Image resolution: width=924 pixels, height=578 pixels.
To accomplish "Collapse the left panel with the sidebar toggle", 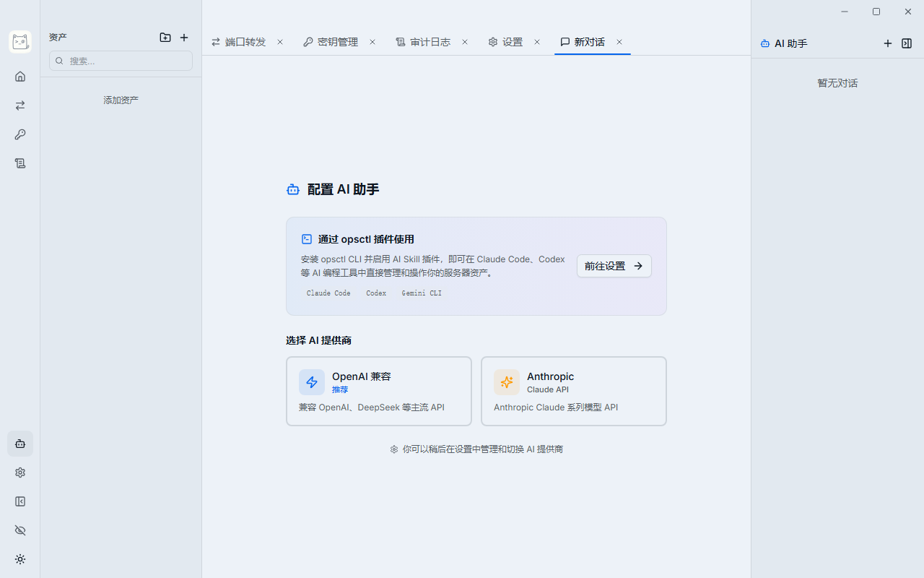I will 20,501.
